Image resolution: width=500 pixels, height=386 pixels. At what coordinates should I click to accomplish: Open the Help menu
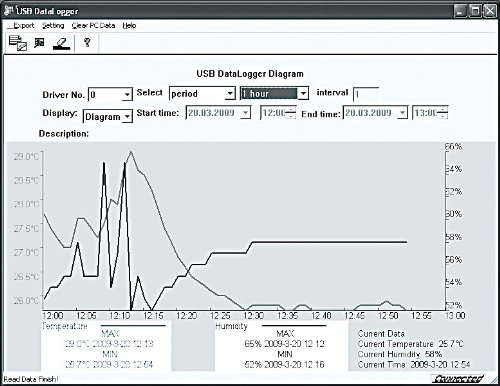[x=129, y=26]
